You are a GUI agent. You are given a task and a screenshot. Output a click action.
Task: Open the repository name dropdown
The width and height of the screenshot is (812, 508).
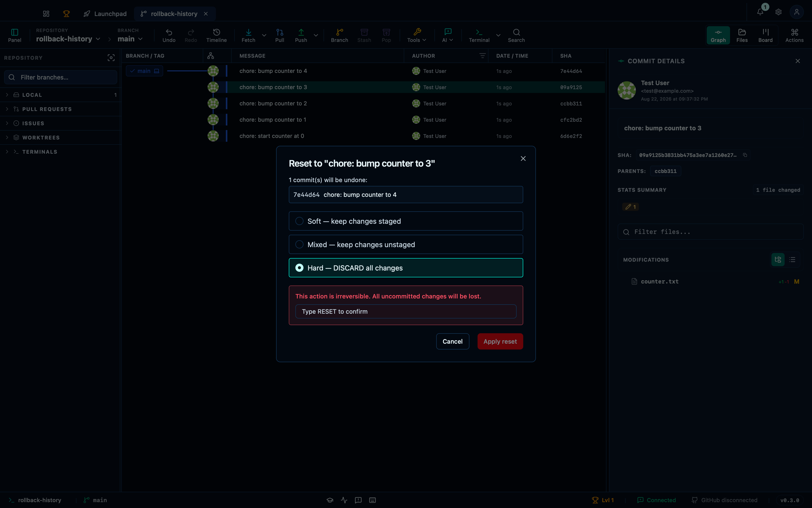pos(68,39)
